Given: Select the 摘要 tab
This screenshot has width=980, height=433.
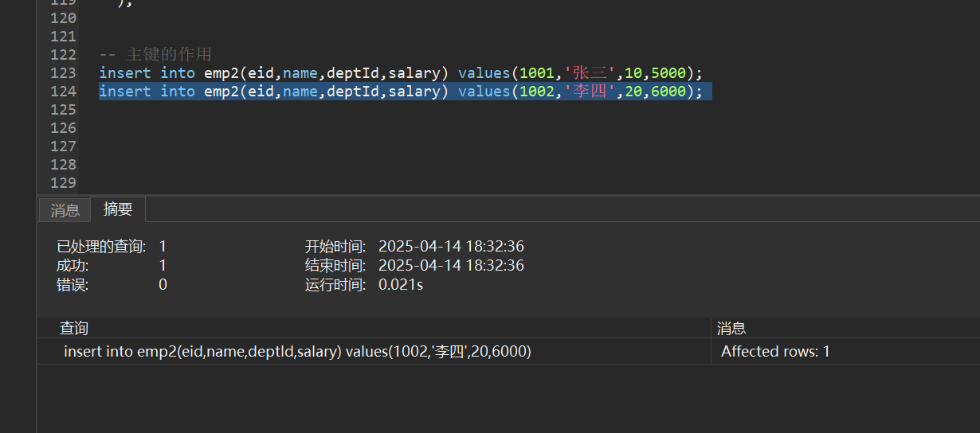Looking at the screenshot, I should coord(118,209).
